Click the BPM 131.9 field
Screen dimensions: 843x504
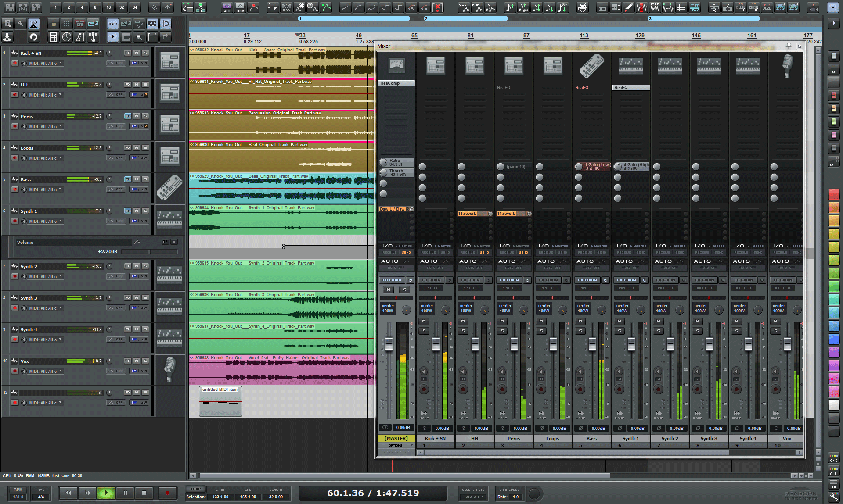18,497
